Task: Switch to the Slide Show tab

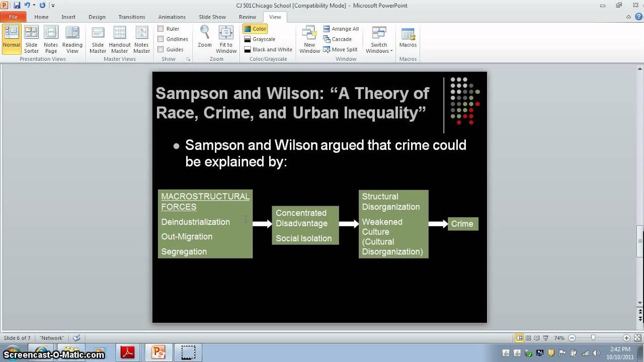Action: click(x=212, y=17)
